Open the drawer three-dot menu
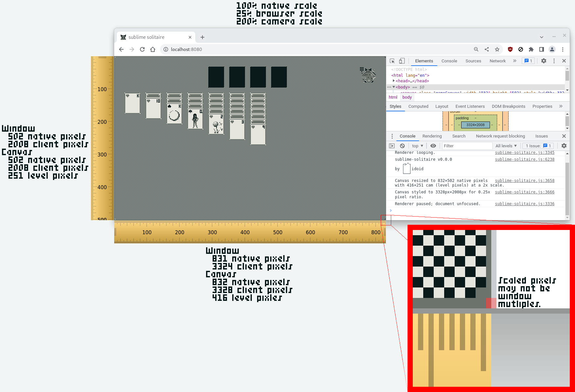This screenshot has width=575, height=392. (392, 136)
